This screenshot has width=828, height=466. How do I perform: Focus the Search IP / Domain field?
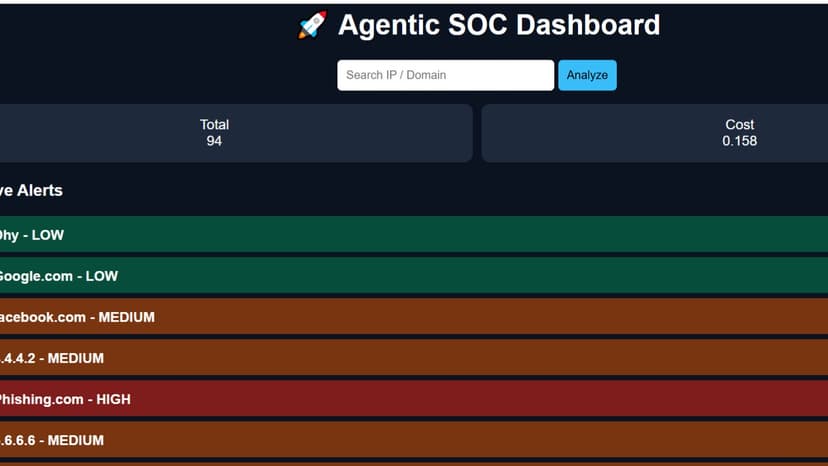446,75
